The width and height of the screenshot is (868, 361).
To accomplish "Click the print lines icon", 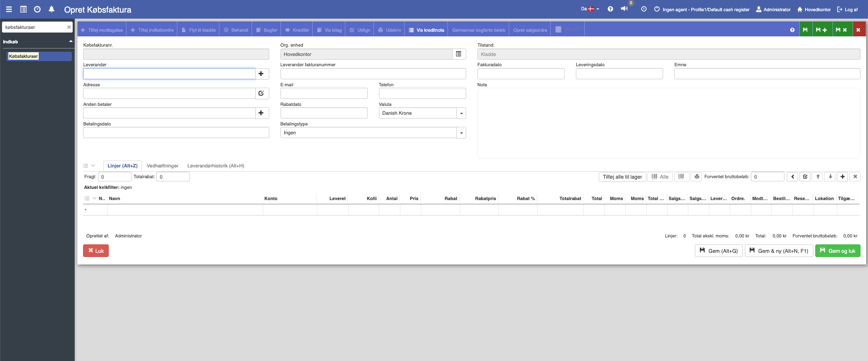I will pyautogui.click(x=697, y=177).
